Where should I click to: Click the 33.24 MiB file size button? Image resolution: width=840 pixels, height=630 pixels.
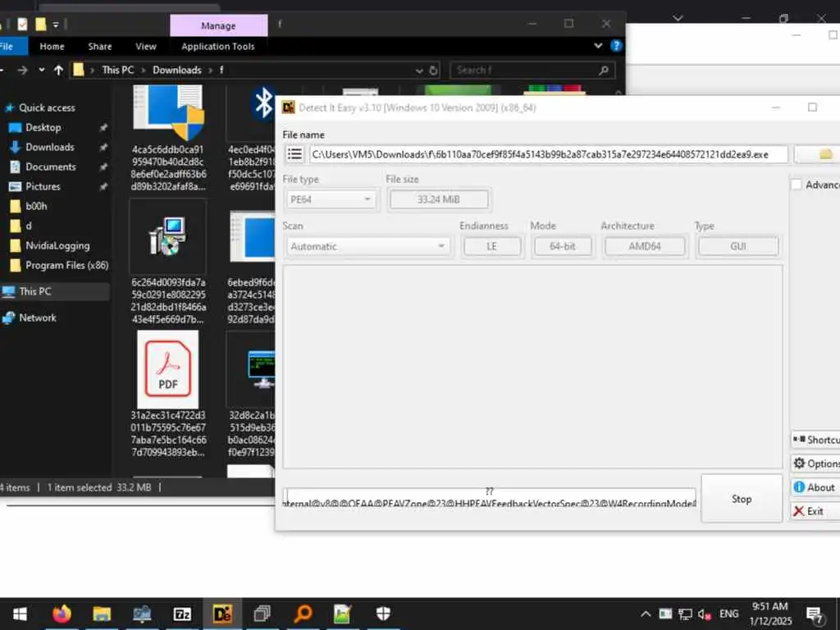click(x=439, y=200)
